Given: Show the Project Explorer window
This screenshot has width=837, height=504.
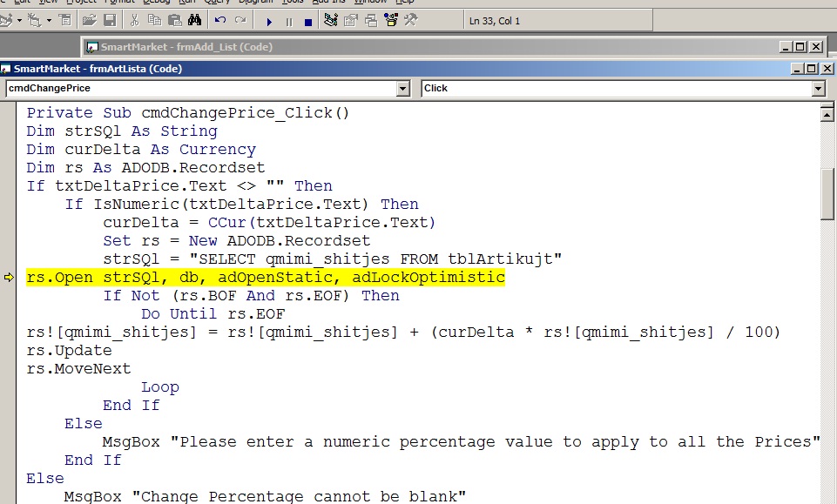Looking at the screenshot, I should (x=331, y=21).
